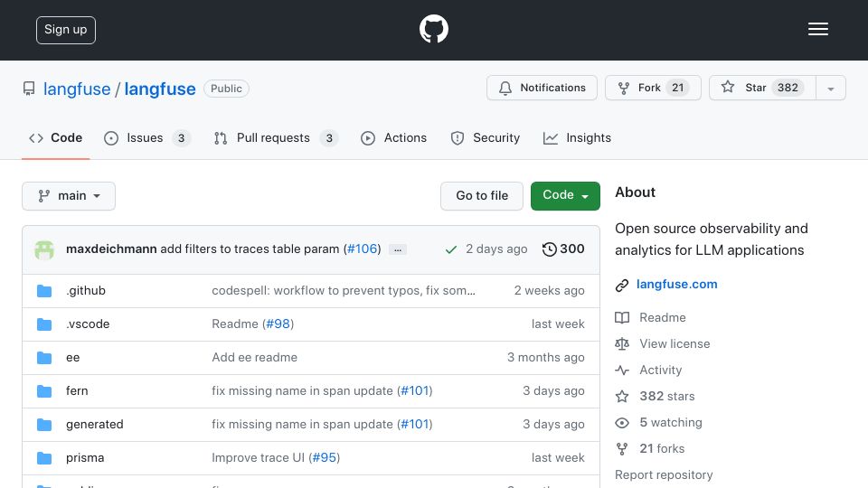The height and width of the screenshot is (488, 868).
Task: Click the prisma folder icon
Action: (x=44, y=457)
